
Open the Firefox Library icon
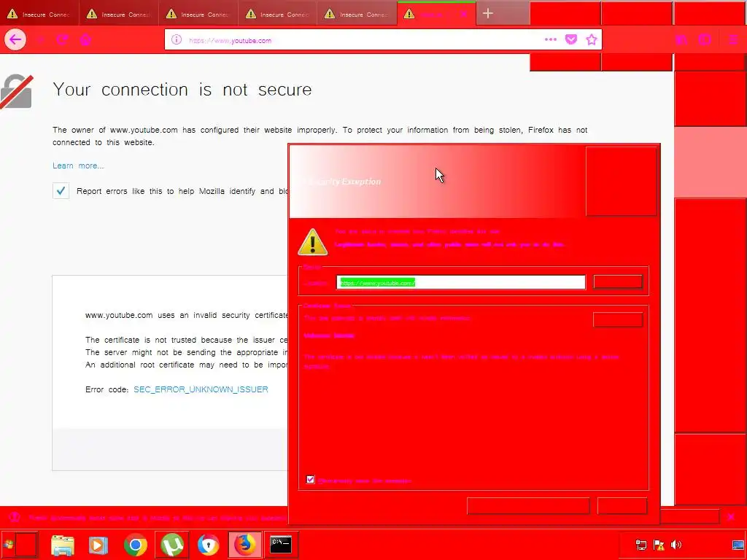682,39
